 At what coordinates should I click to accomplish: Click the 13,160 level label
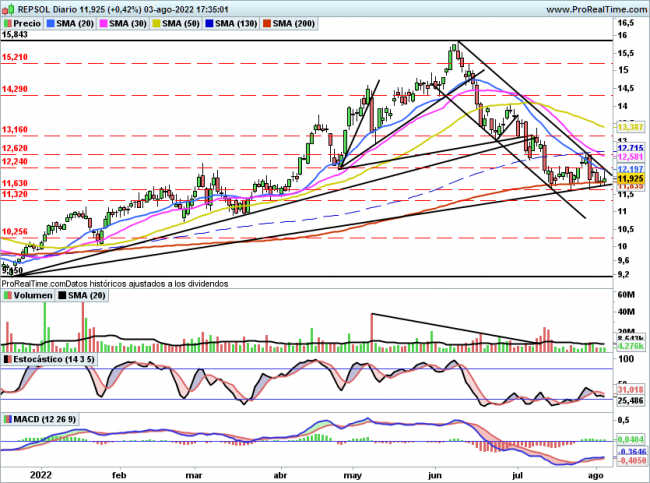tap(15, 130)
